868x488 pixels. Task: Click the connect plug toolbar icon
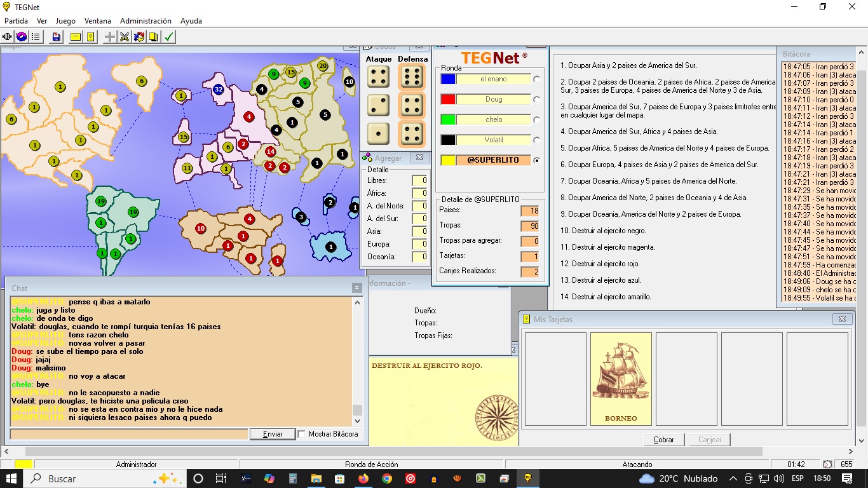click(x=8, y=37)
